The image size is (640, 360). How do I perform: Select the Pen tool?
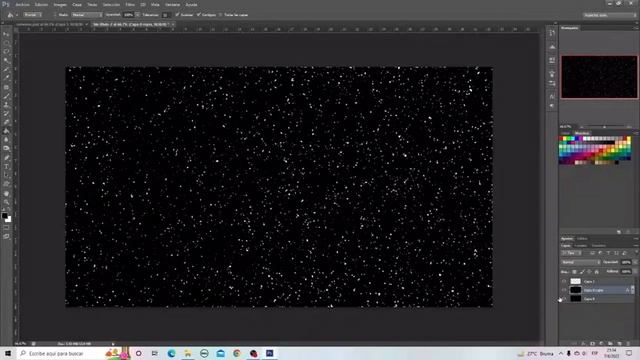point(7,158)
